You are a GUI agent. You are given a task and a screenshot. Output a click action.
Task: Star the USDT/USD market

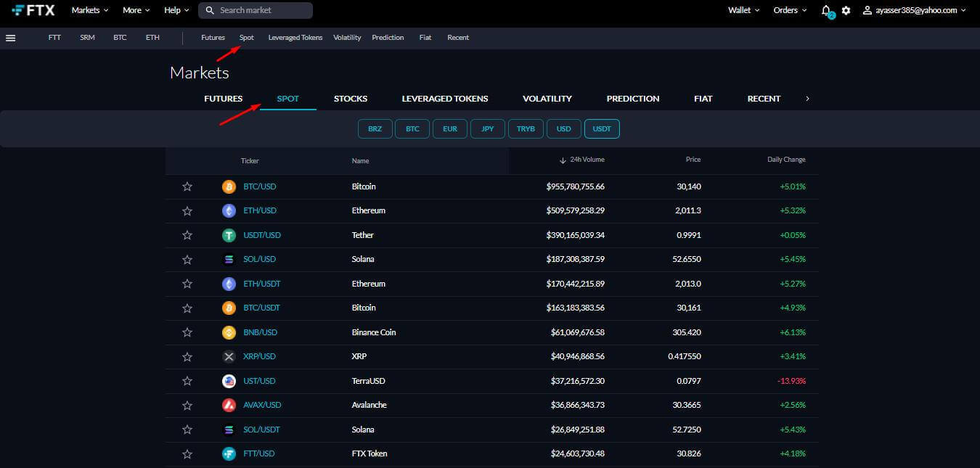tap(187, 235)
